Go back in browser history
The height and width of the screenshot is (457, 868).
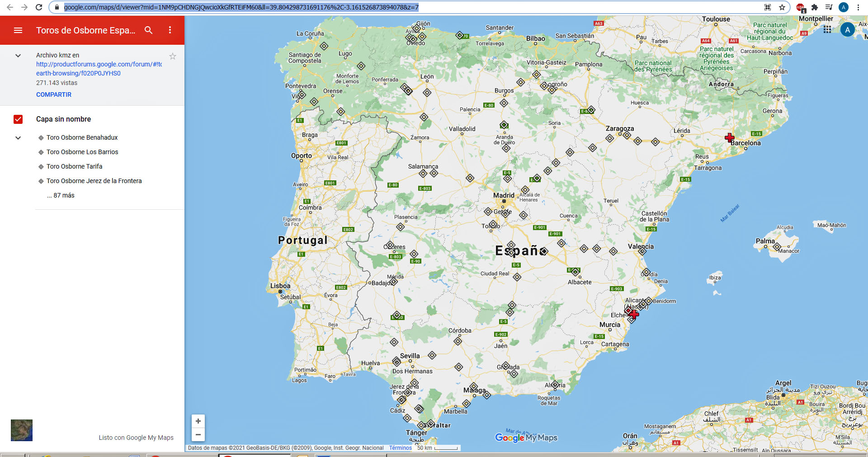coord(10,7)
